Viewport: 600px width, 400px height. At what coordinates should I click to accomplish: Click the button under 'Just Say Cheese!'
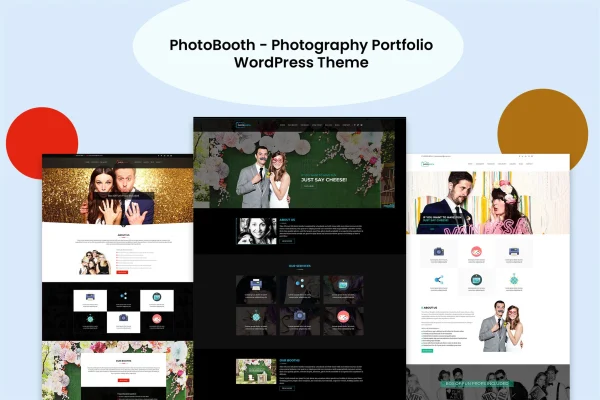pos(308,186)
